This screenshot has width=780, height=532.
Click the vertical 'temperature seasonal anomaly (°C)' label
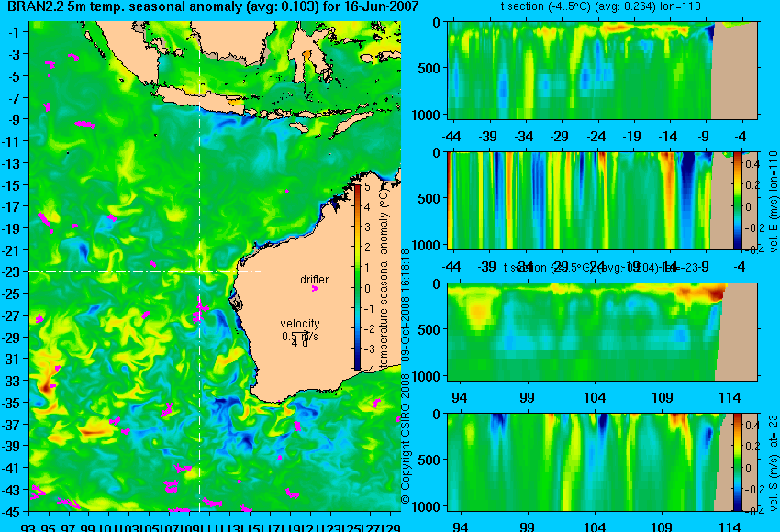click(x=384, y=279)
